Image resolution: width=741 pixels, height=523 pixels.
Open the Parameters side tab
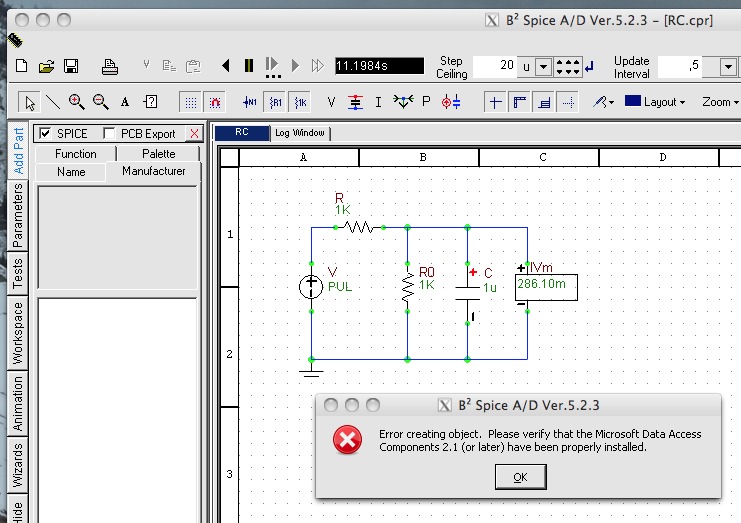(18, 215)
